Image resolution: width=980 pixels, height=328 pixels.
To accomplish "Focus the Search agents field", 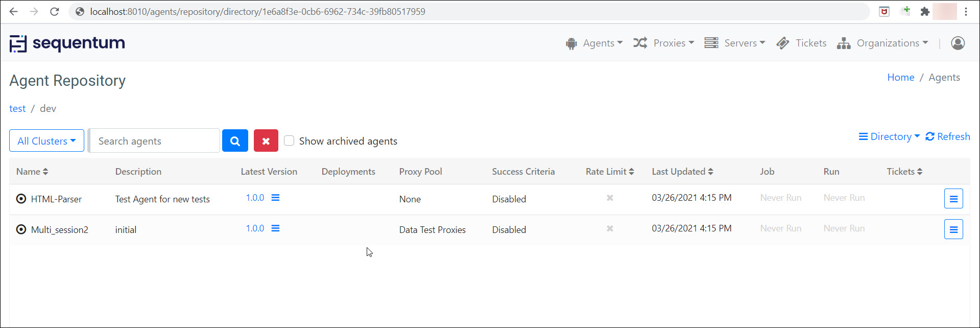I will pyautogui.click(x=154, y=141).
